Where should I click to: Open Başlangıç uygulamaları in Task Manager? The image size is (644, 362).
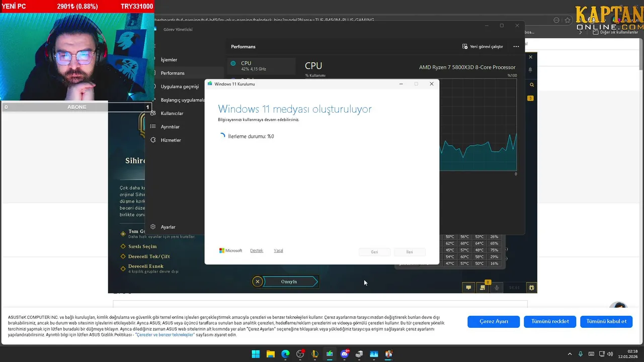tap(183, 100)
